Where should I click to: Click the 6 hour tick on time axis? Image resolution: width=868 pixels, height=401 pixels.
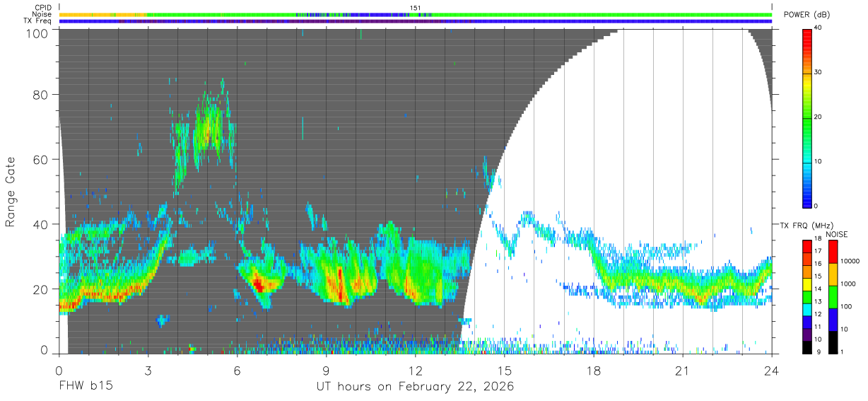[x=237, y=371]
